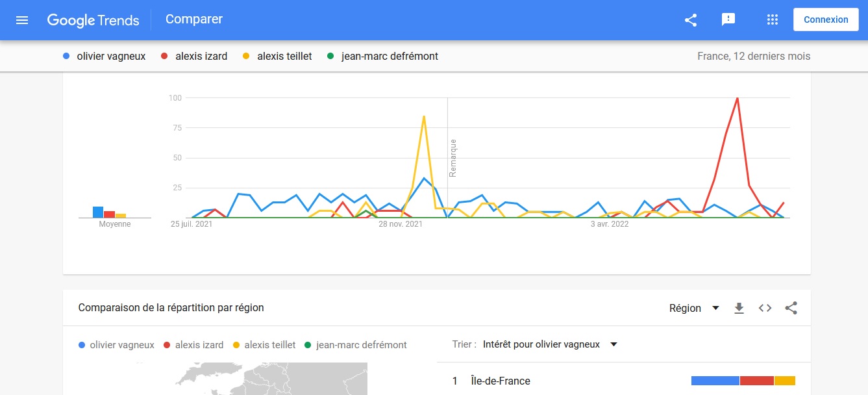Click the Google Trends logo

93,20
